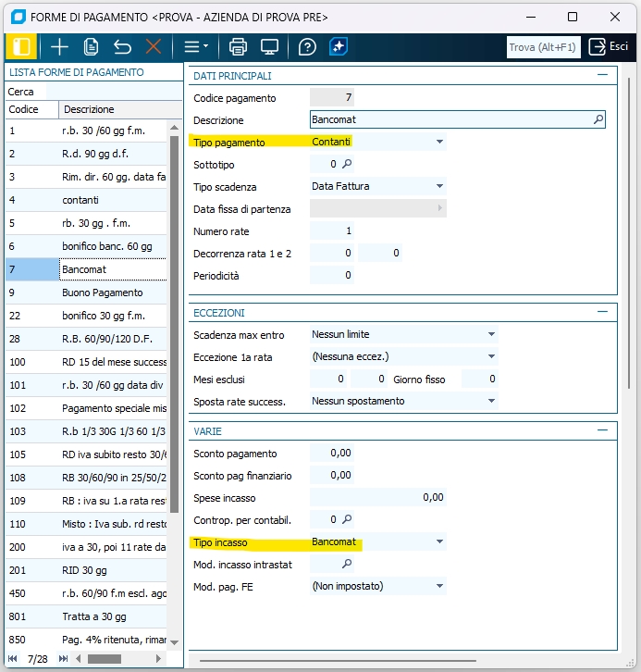Click the Sconto pag finanziario field

331,475
